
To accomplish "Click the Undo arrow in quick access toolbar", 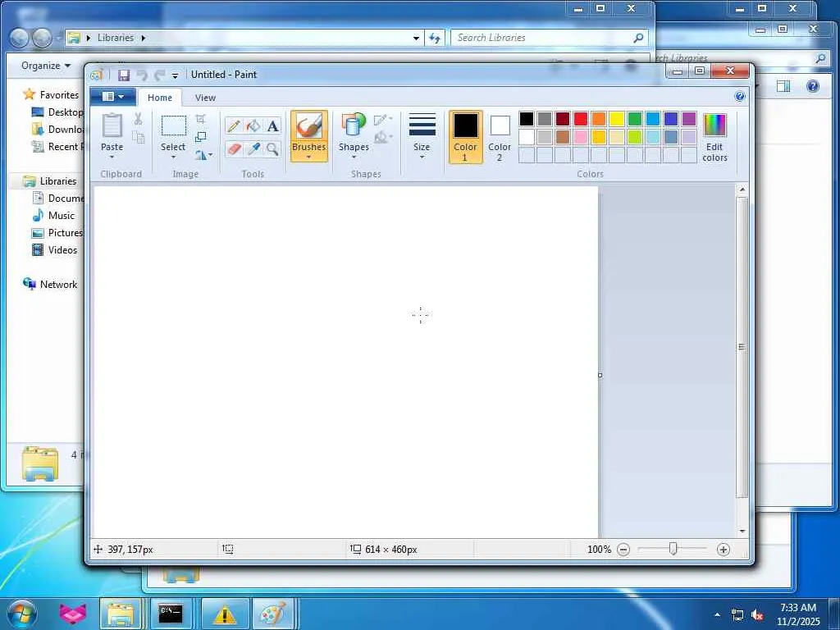I will pyautogui.click(x=142, y=75).
